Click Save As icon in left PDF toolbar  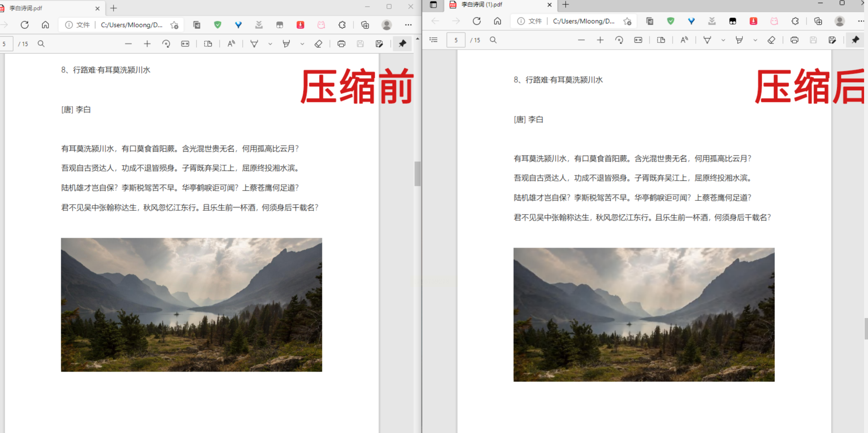pos(379,44)
